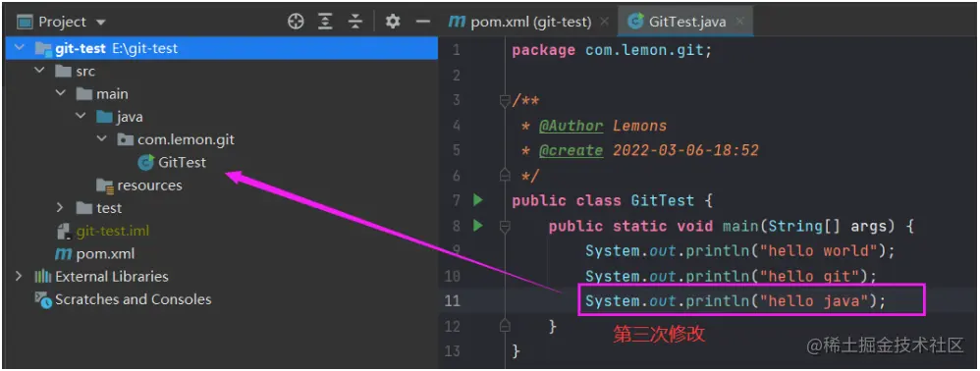Run main method via gutter arrow line 8
Image resolution: width=980 pixels, height=371 pixels.
tap(478, 226)
